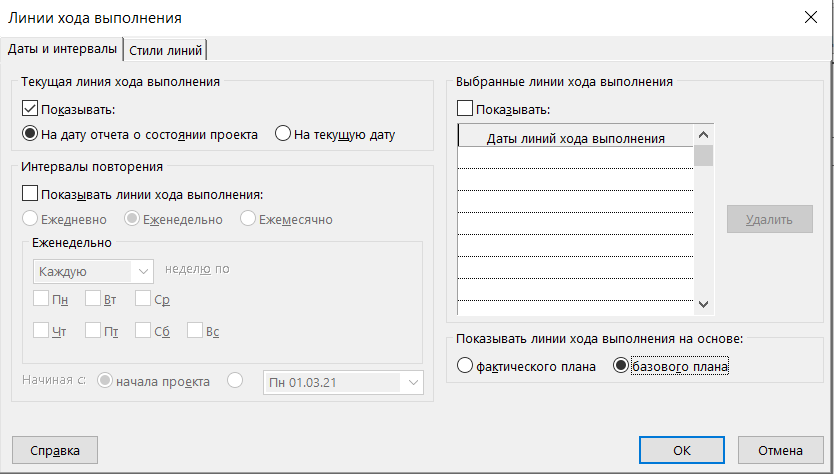Cancel the dialog with Отмена button
This screenshot has height=474, width=834.
click(780, 451)
